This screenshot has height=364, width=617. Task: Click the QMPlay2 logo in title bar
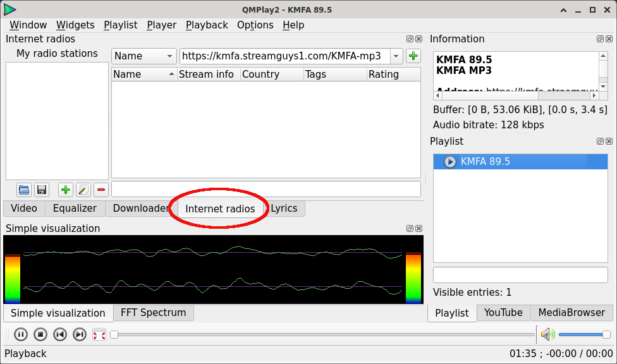(x=10, y=9)
